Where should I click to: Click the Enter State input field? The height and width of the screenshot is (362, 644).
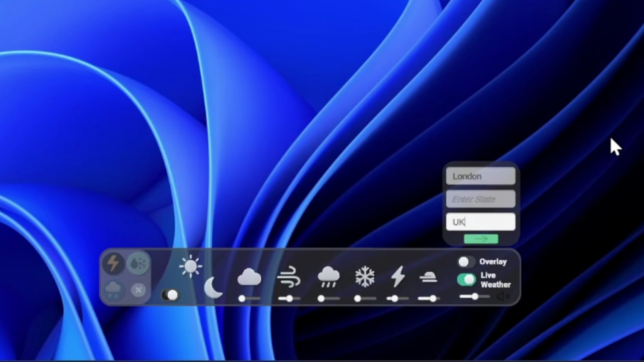pos(480,199)
